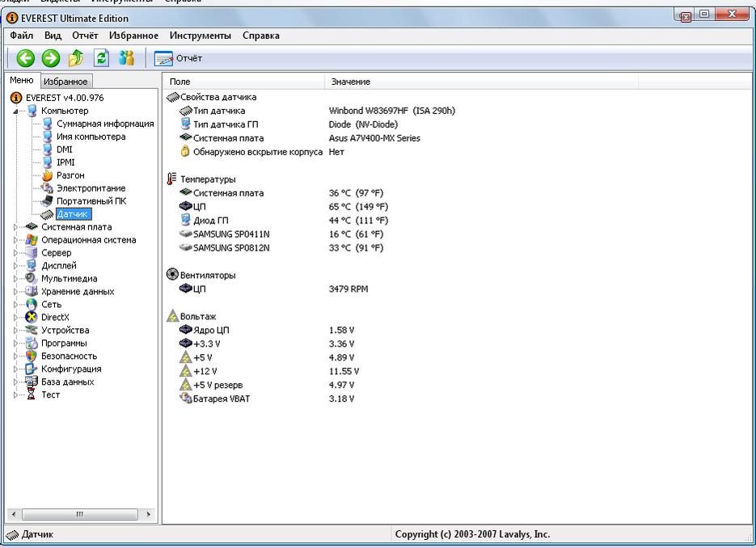The image size is (756, 548).
Task: Expand the Операционная система tree node
Action: click(15, 240)
